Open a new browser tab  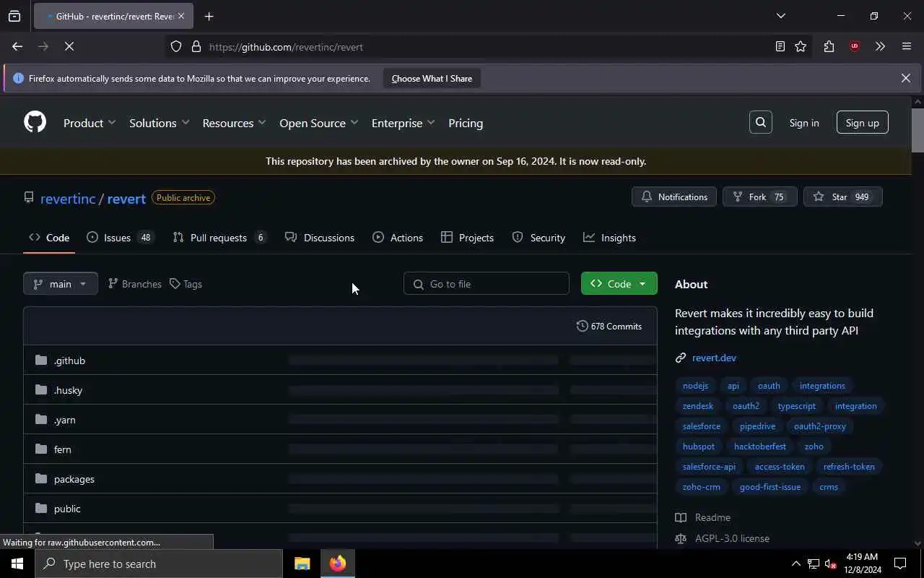(209, 16)
